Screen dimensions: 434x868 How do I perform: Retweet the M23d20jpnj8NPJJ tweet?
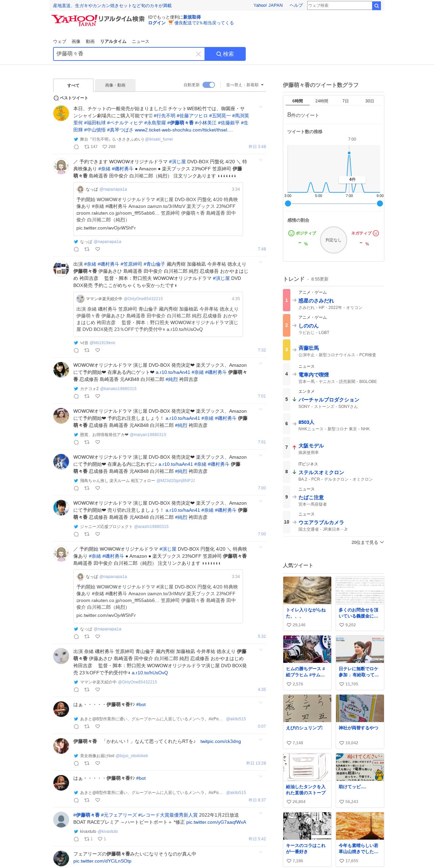coord(87,488)
